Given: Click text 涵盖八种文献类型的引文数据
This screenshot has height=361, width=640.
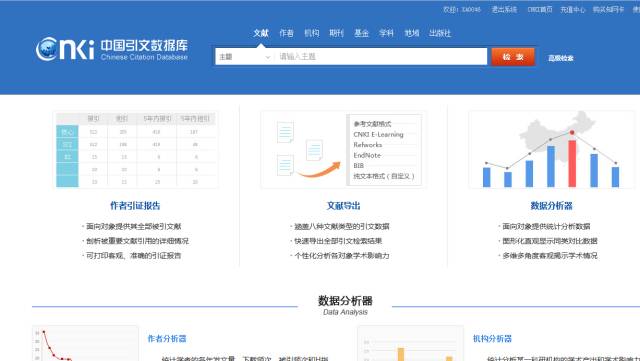Looking at the screenshot, I should click(x=342, y=226).
